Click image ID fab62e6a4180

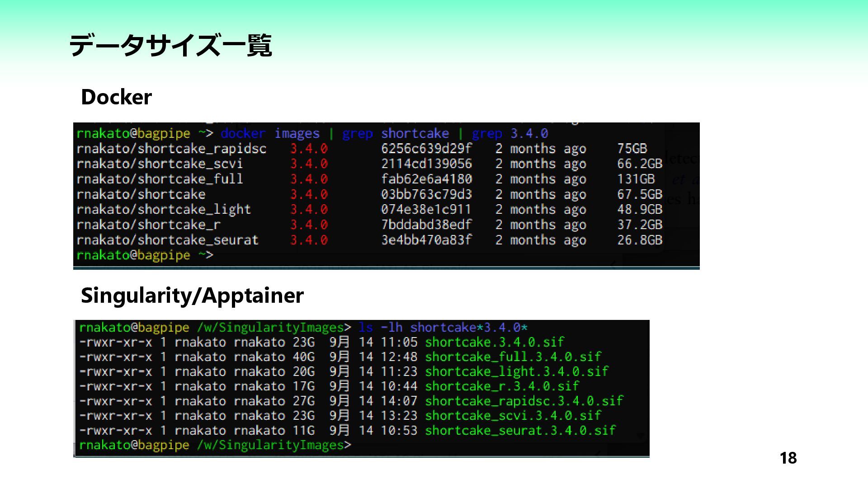coord(426,179)
